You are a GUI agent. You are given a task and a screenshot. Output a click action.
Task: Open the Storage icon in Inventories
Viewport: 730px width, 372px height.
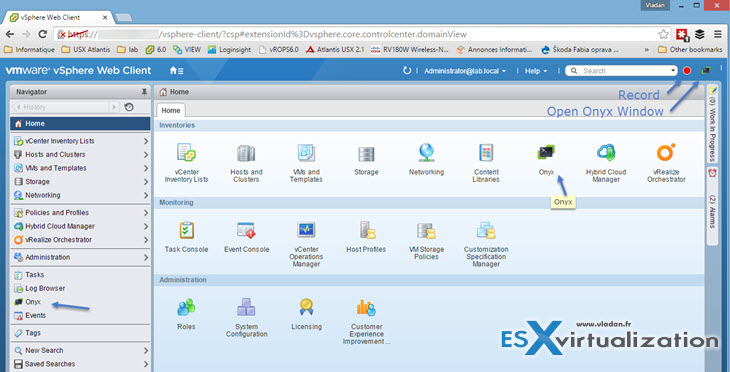coord(366,154)
